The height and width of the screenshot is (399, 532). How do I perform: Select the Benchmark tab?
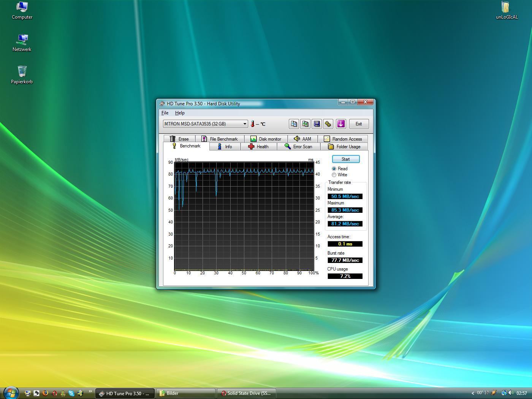point(186,146)
